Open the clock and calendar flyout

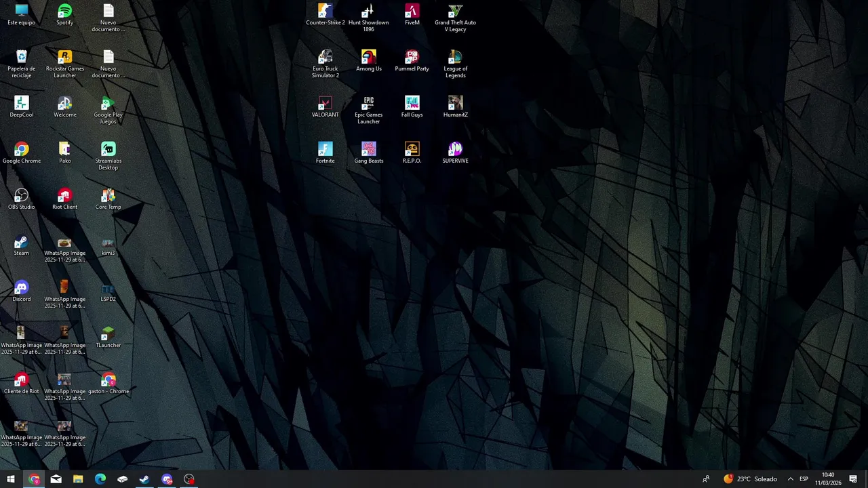point(828,479)
